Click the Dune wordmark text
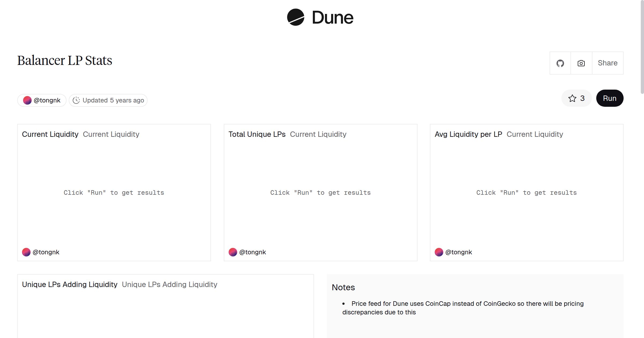644x338 pixels. pos(332,18)
